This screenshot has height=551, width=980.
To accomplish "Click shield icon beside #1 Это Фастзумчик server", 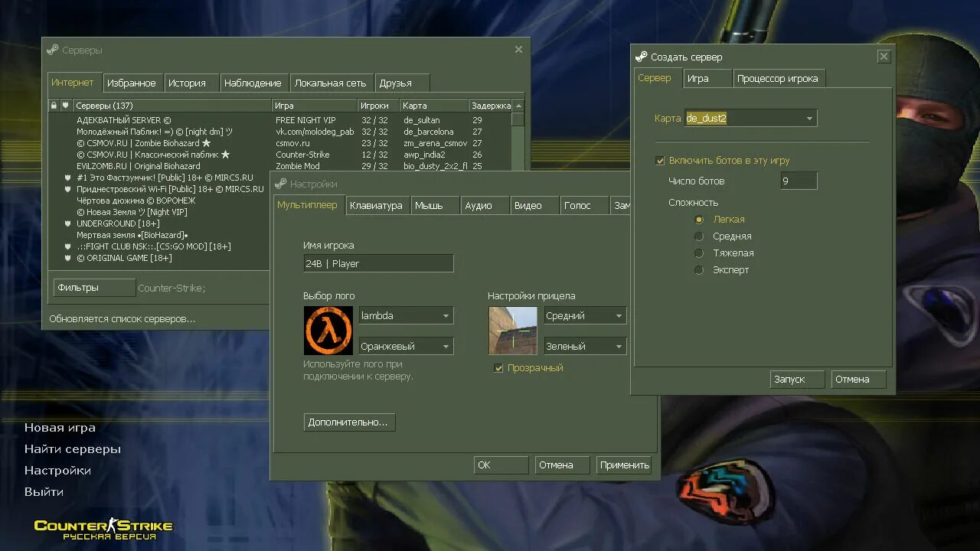I will pos(68,178).
